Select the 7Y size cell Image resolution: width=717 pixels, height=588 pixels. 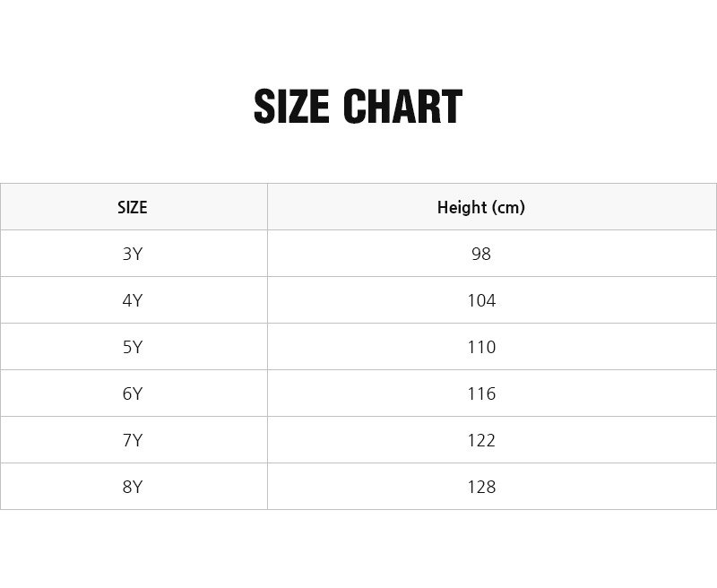coord(133,440)
